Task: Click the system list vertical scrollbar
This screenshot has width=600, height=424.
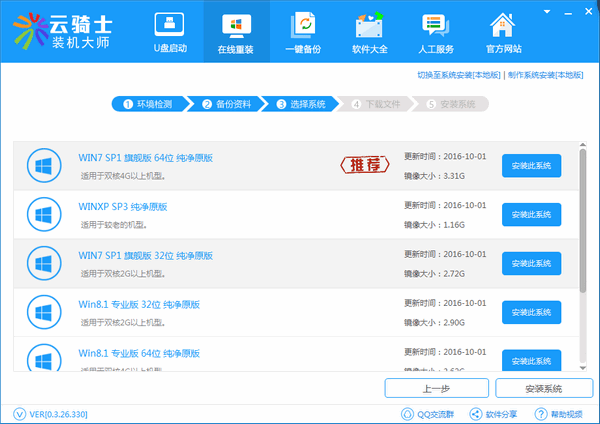Action: (x=585, y=215)
